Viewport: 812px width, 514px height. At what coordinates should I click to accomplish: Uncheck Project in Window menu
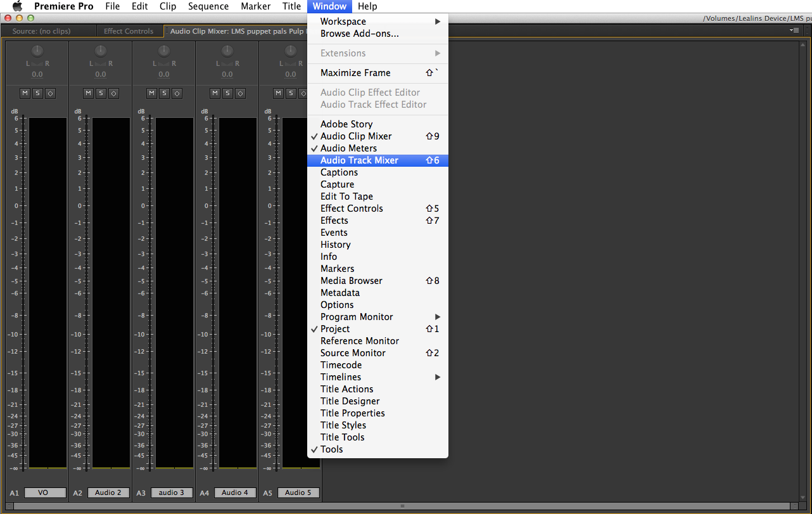(x=377, y=329)
